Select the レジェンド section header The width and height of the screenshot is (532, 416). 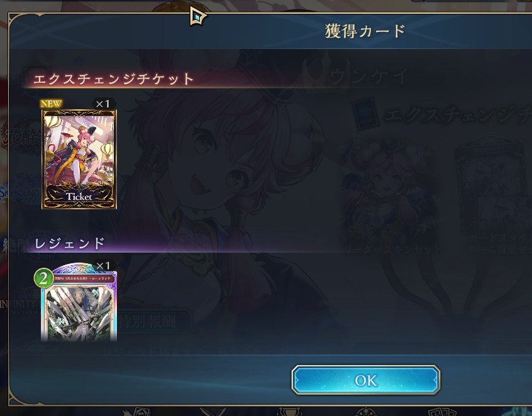70,243
